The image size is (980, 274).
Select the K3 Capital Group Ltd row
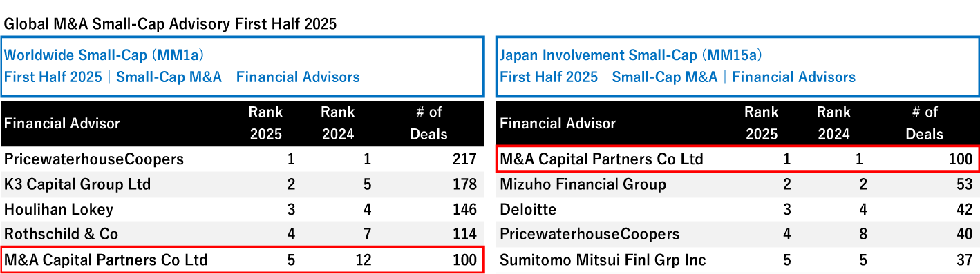(x=242, y=184)
